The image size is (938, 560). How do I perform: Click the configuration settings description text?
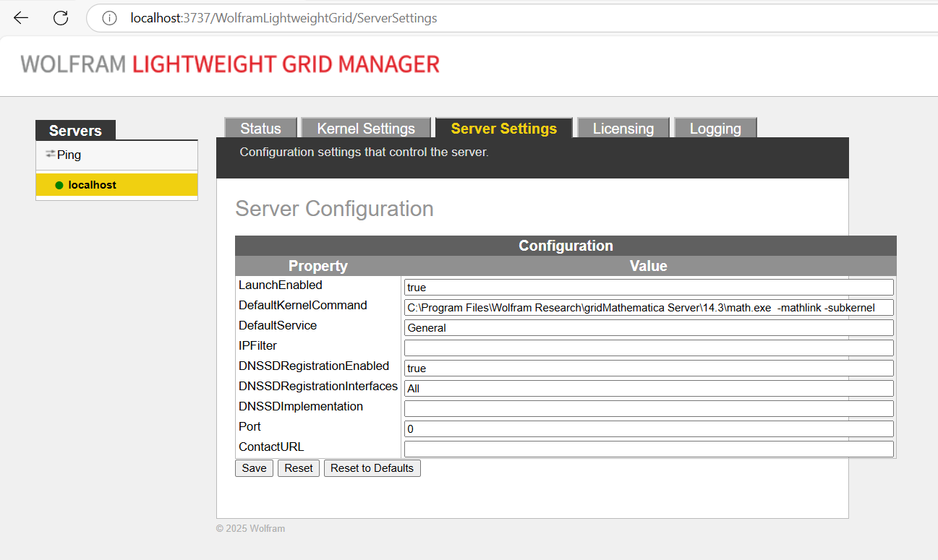[364, 152]
